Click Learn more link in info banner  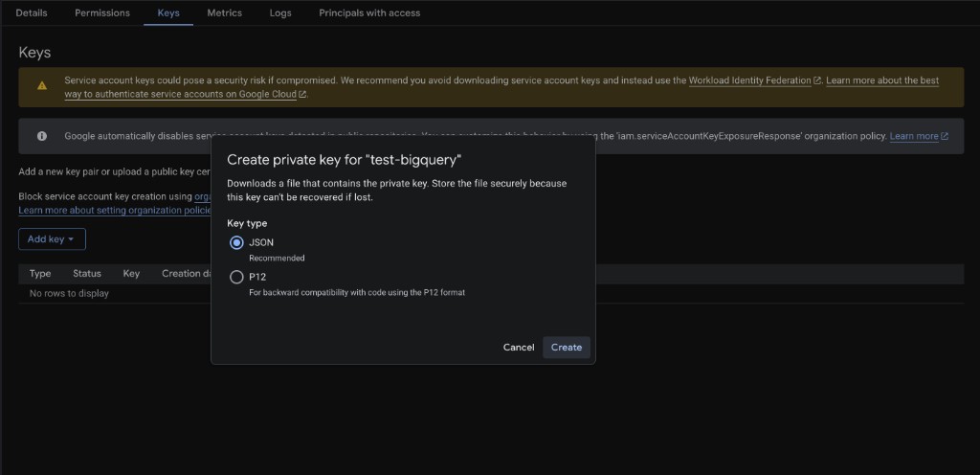tap(914, 136)
